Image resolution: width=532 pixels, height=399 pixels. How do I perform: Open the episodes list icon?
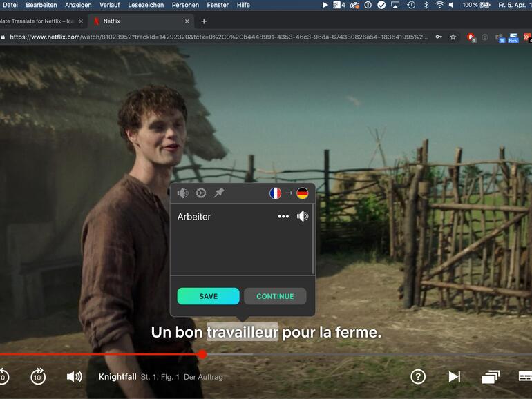click(x=491, y=377)
